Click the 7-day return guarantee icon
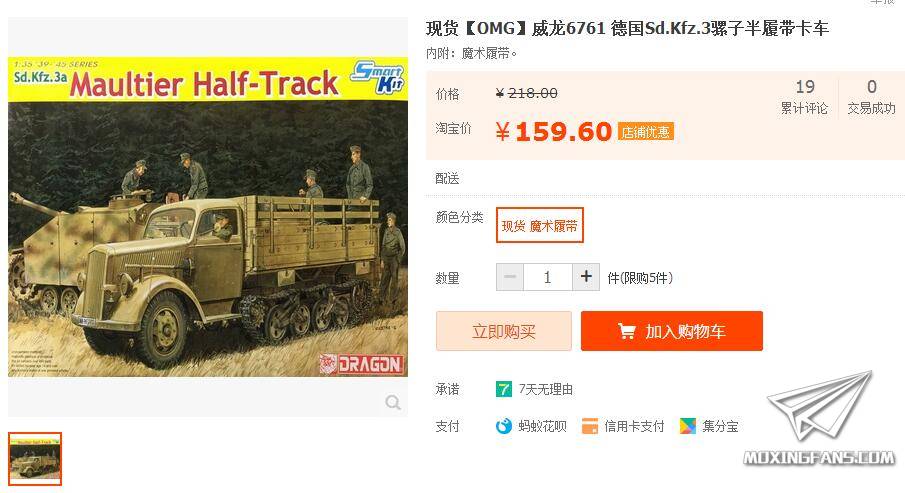905x493 pixels. [503, 389]
